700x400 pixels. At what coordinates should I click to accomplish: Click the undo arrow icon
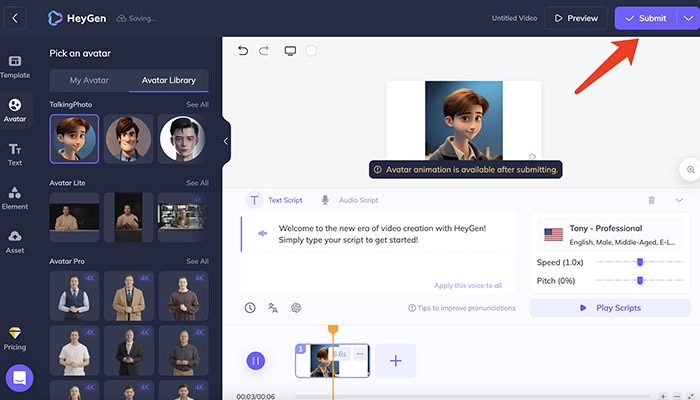(x=243, y=51)
